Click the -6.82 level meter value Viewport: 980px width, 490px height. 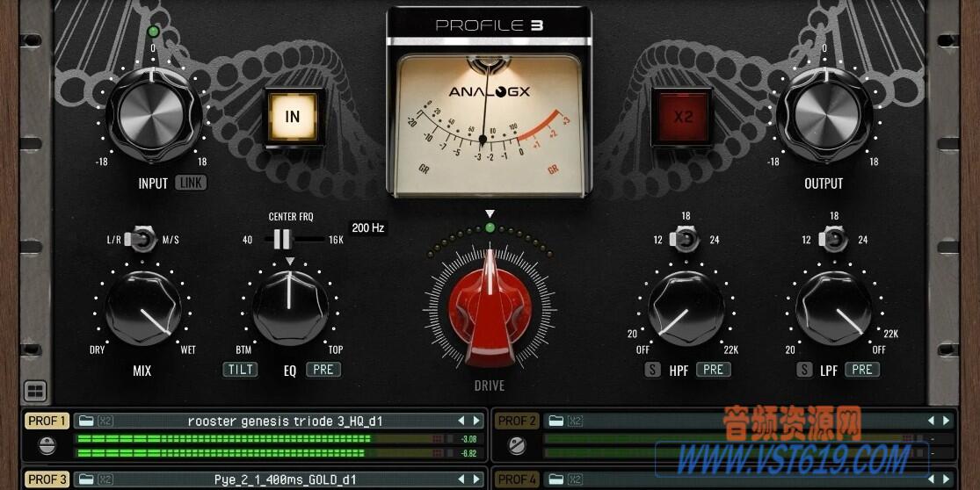coord(468,453)
